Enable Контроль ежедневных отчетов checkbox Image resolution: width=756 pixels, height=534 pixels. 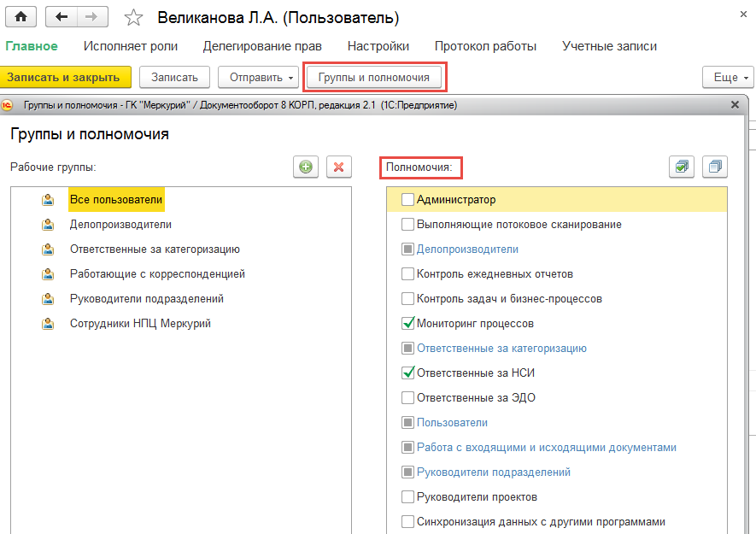(x=407, y=273)
